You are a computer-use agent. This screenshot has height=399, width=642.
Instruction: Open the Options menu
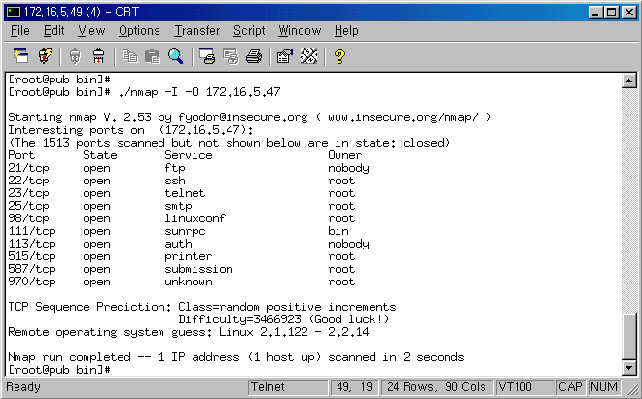(x=139, y=31)
